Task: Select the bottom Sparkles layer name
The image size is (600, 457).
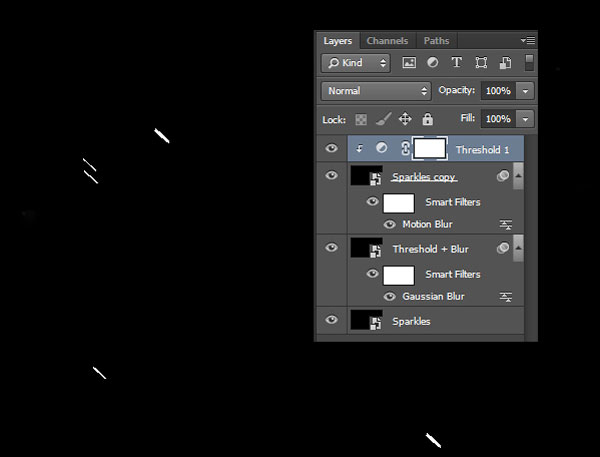Action: 411,322
